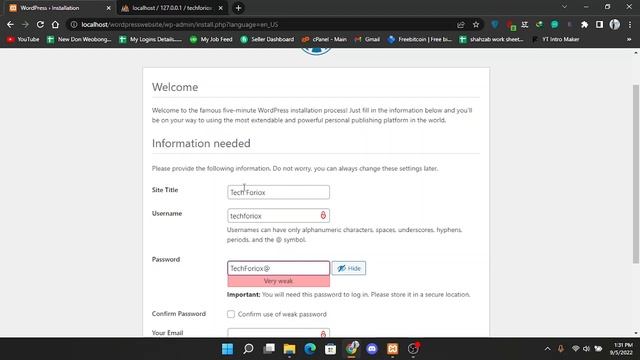Open the Gmail bookmark
Image resolution: width=640 pixels, height=360 pixels.
(367, 39)
